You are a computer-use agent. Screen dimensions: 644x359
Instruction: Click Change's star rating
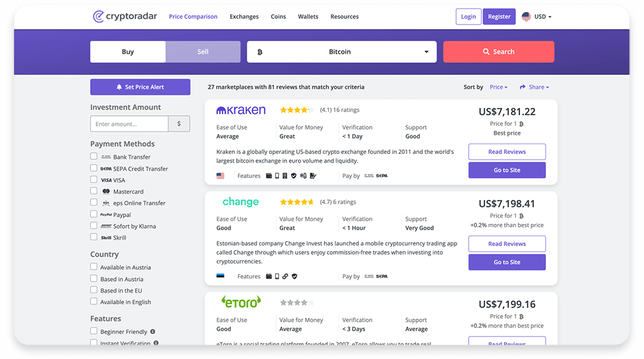coord(297,202)
